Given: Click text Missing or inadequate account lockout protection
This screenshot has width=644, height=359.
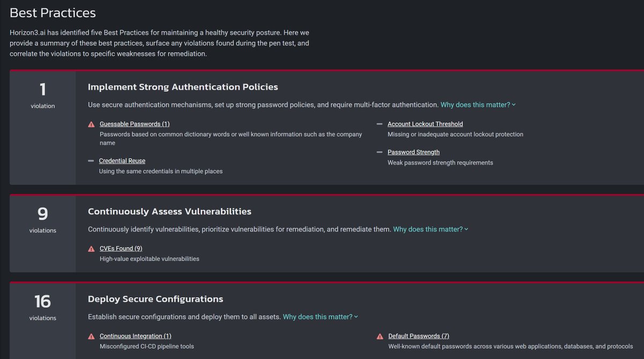Looking at the screenshot, I should pyautogui.click(x=455, y=134).
